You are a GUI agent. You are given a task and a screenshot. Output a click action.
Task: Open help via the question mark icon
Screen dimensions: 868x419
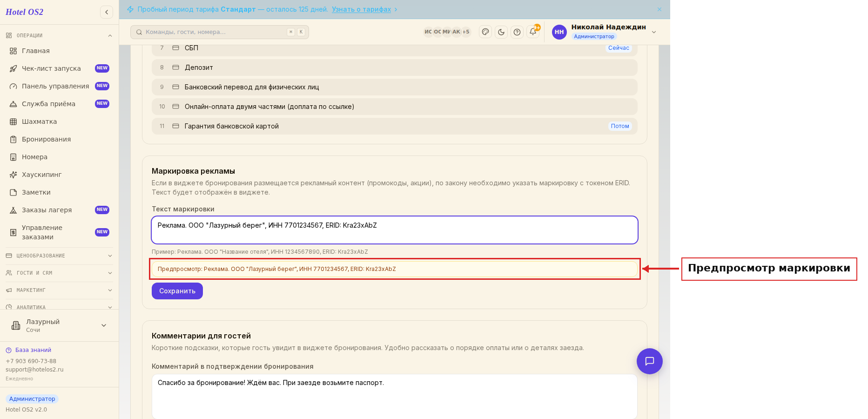click(517, 32)
